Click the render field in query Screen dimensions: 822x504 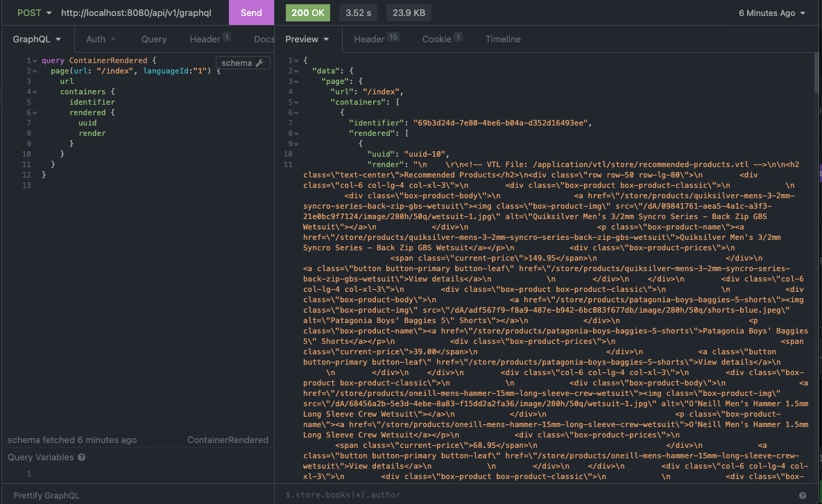point(92,133)
